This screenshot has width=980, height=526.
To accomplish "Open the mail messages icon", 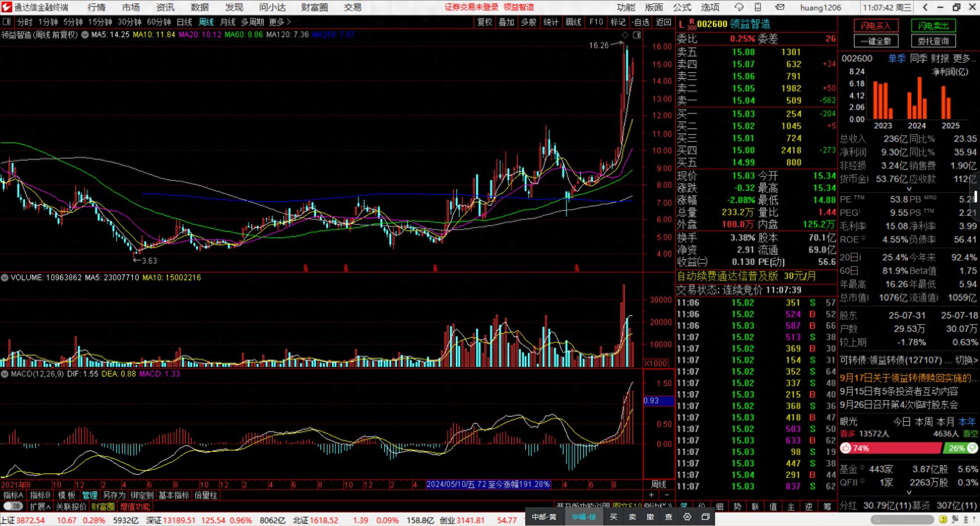I will [779, 7].
